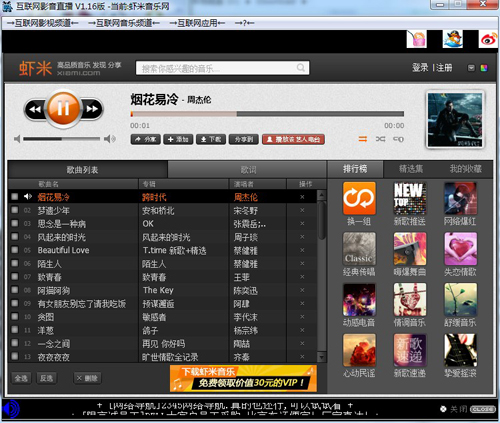Open the small dropdown icon beside 注册
500x423 pixels.
(x=471, y=68)
